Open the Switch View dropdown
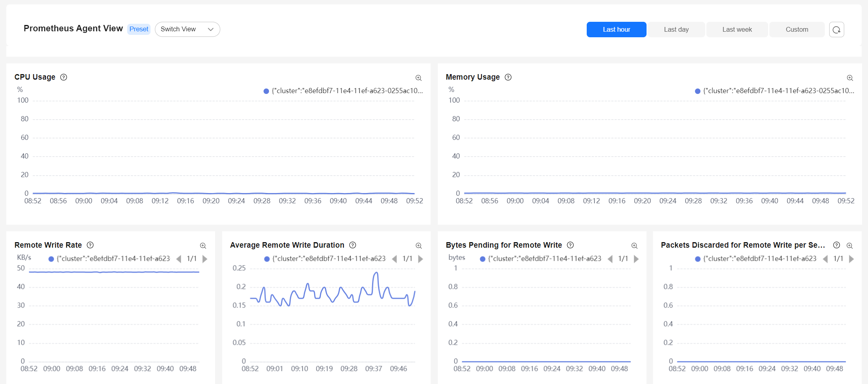Screen dimensions: 868x384 [187, 29]
